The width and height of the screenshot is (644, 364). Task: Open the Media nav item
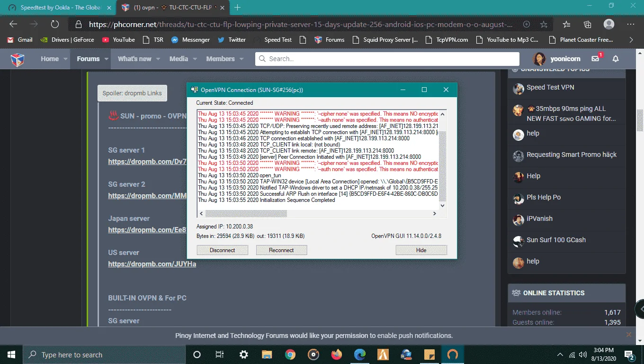click(179, 59)
